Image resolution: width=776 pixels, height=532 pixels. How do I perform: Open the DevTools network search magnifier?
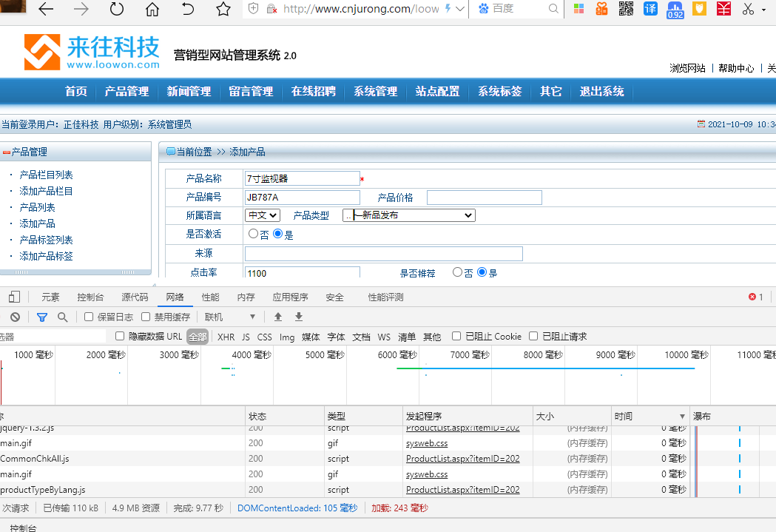pyautogui.click(x=63, y=317)
